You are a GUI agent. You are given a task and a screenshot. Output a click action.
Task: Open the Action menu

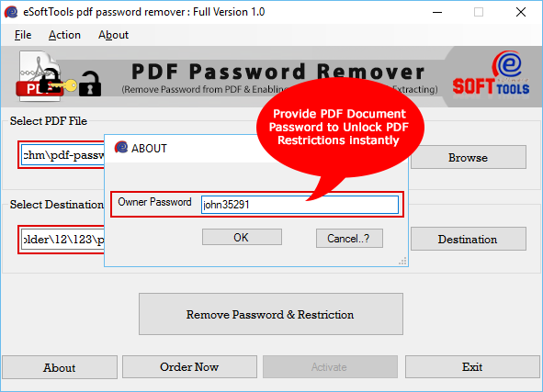tap(64, 35)
